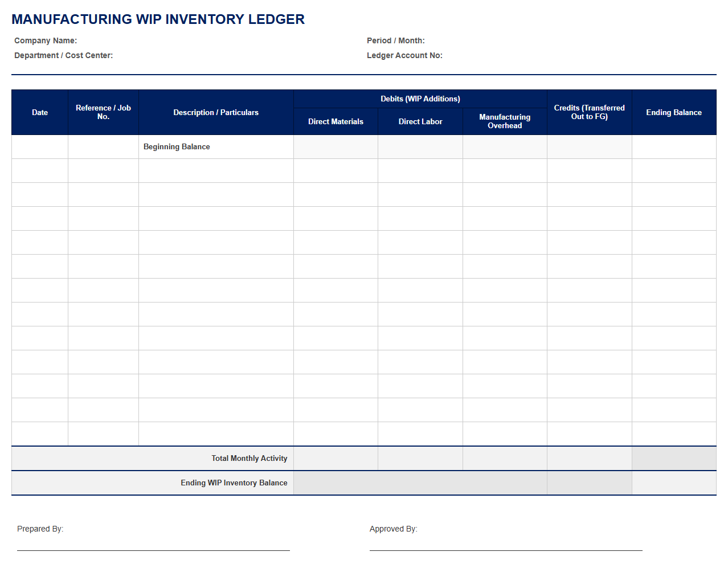Viewport: 728px width, 568px height.
Task: Click the Ledger Account No label
Action: click(404, 55)
